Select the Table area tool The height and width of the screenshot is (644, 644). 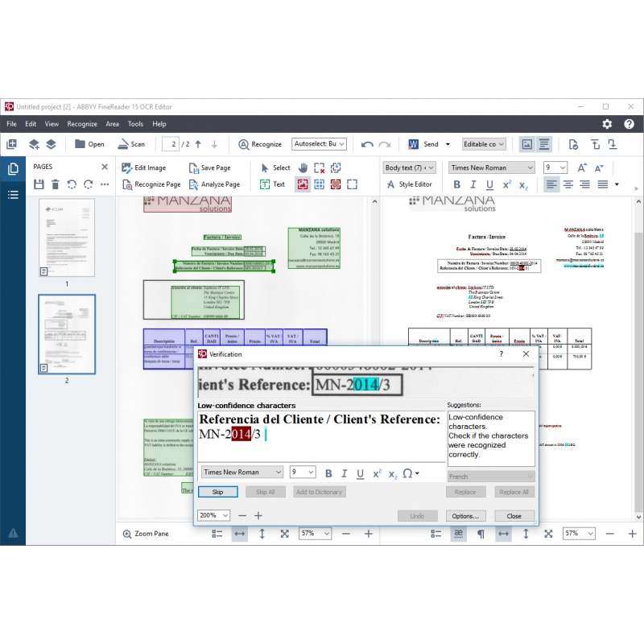pos(319,184)
